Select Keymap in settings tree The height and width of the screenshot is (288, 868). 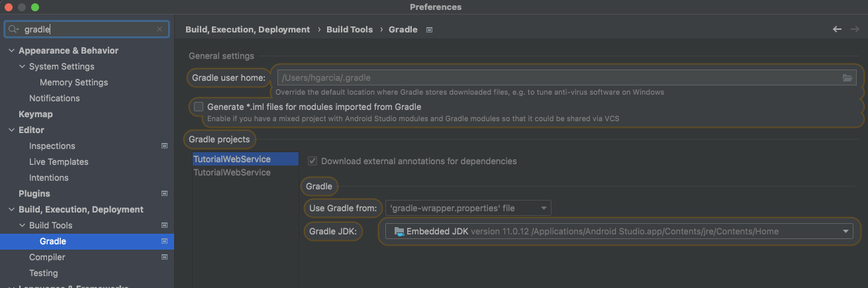click(x=36, y=114)
